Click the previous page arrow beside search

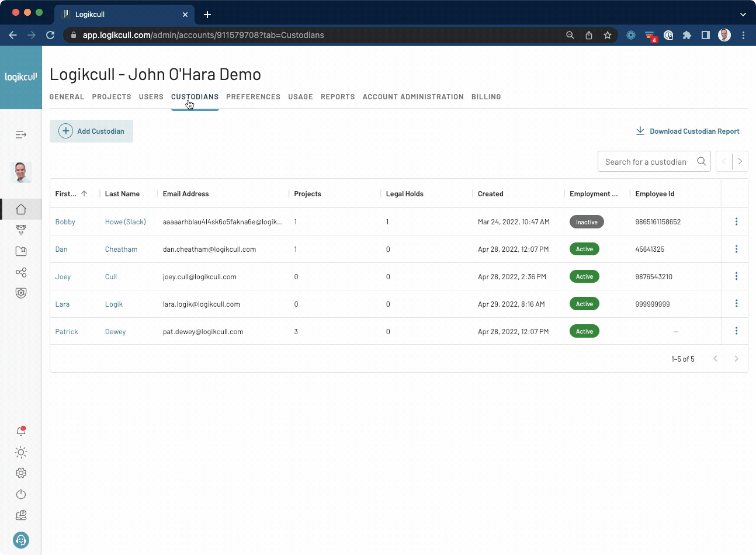coord(724,162)
